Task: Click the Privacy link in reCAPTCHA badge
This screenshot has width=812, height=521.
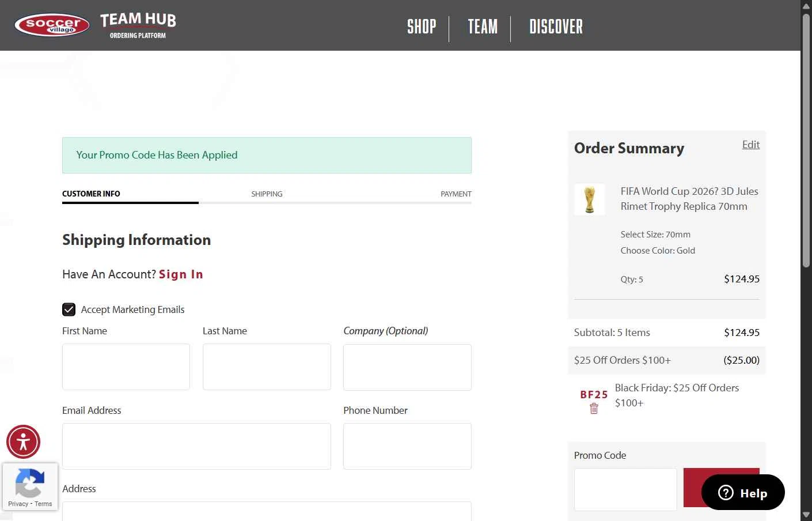Action: click(x=18, y=504)
